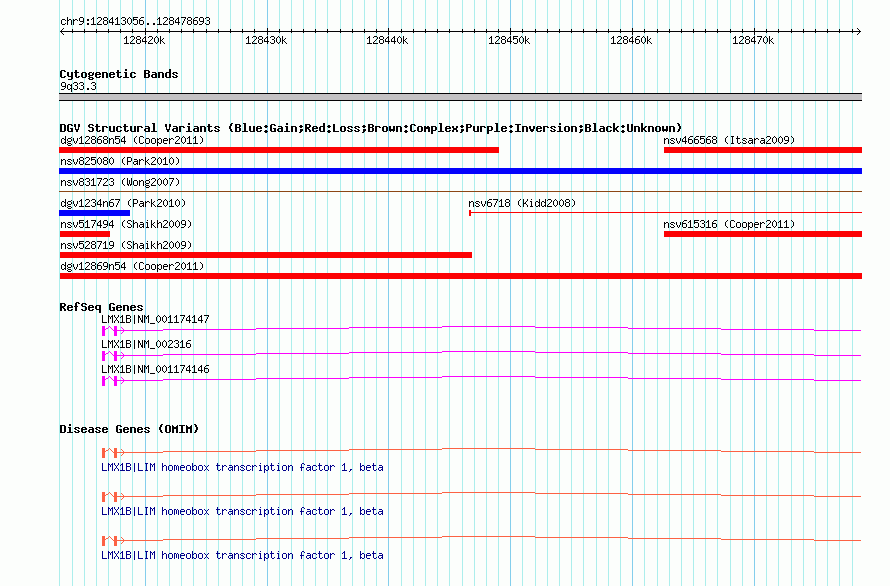Select the nsv831723 (Wong2007) brown variant line
890x586 pixels.
460,192
